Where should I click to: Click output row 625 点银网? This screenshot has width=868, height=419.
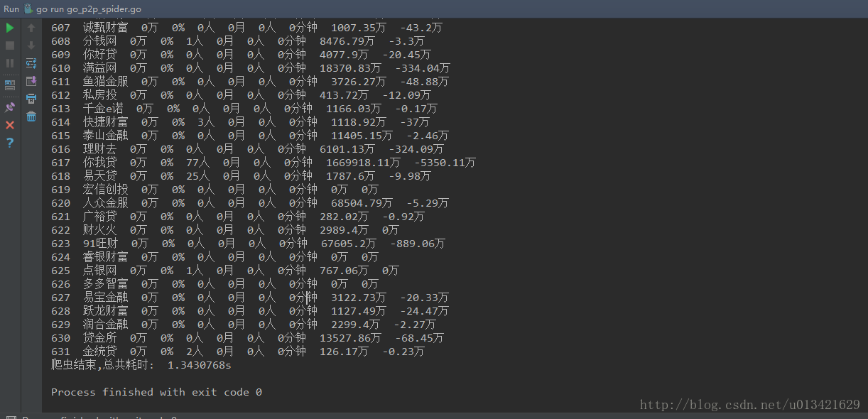point(225,271)
